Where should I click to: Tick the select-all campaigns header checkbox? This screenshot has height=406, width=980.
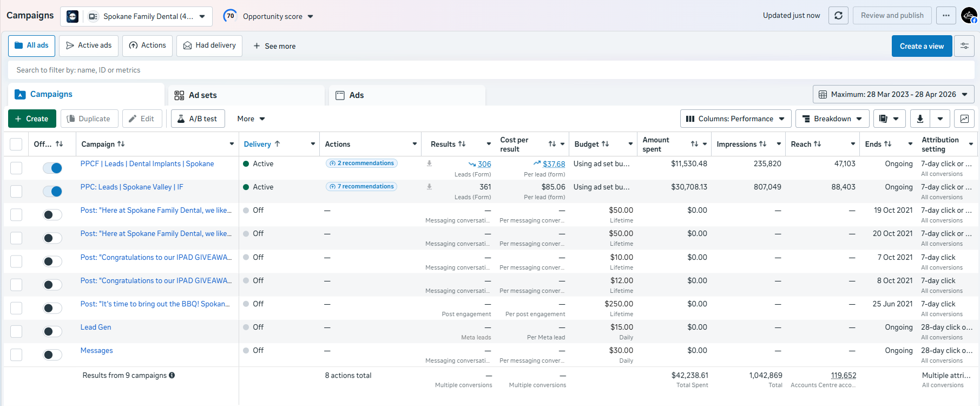(x=16, y=144)
